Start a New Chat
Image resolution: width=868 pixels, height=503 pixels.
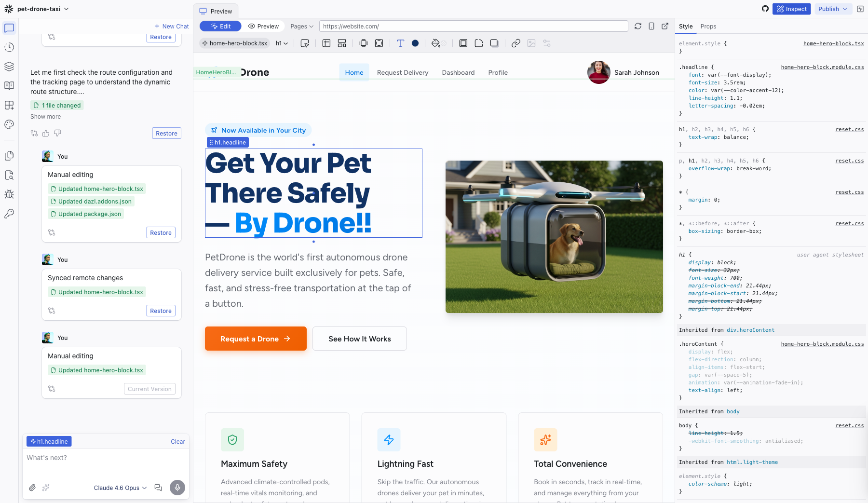coord(171,27)
